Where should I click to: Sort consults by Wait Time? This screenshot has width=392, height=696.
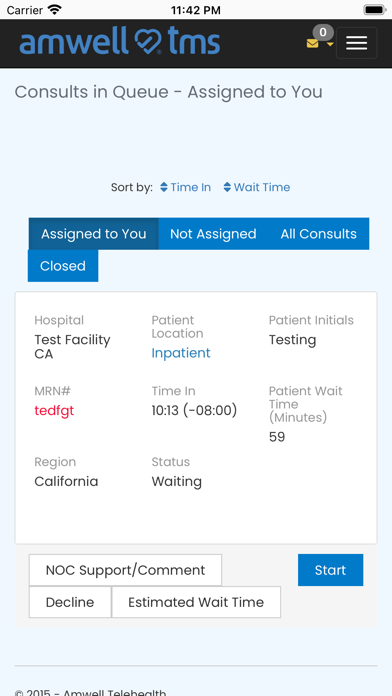[x=262, y=187]
